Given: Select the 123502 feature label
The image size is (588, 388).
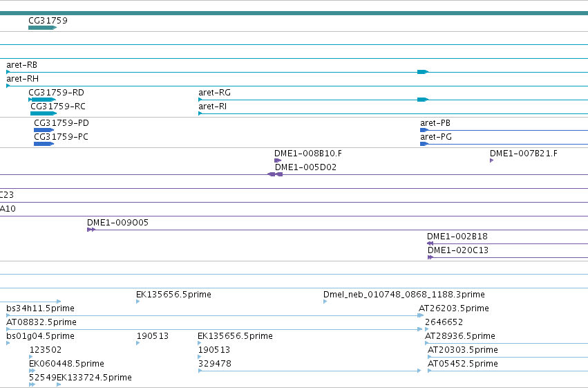Looking at the screenshot, I should click(x=46, y=350).
